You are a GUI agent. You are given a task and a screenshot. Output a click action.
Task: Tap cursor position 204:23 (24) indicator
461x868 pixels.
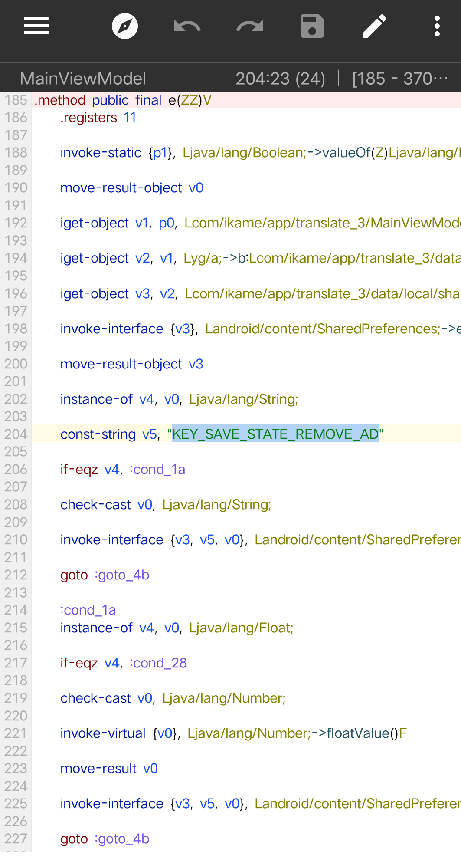click(x=281, y=79)
